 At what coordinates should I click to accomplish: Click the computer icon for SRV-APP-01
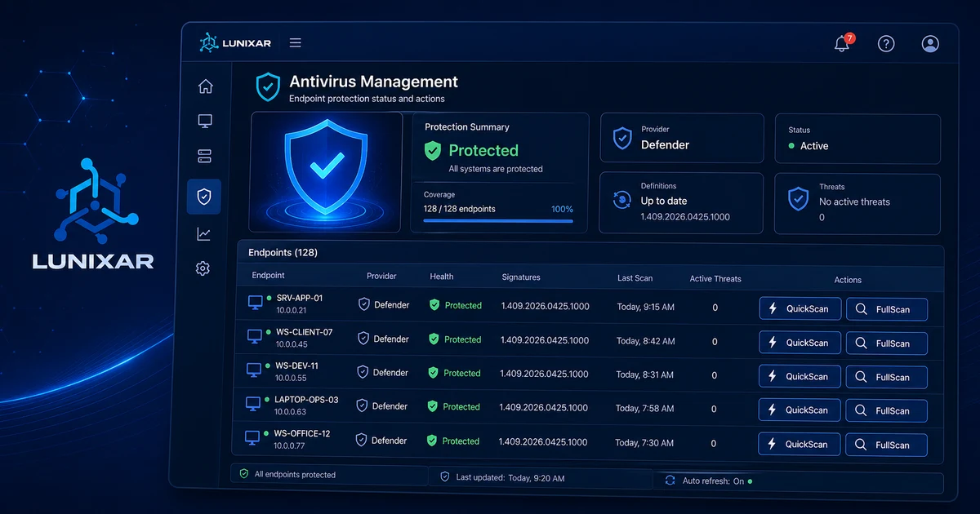click(256, 303)
